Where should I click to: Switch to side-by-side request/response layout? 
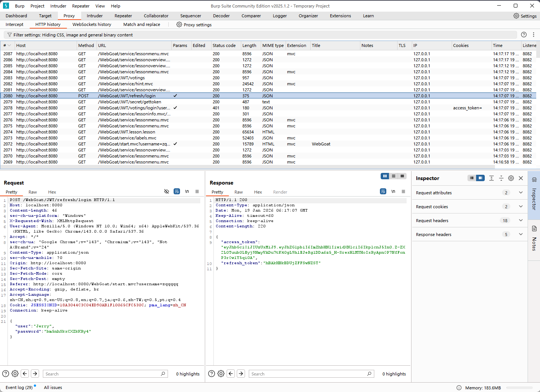(x=385, y=176)
